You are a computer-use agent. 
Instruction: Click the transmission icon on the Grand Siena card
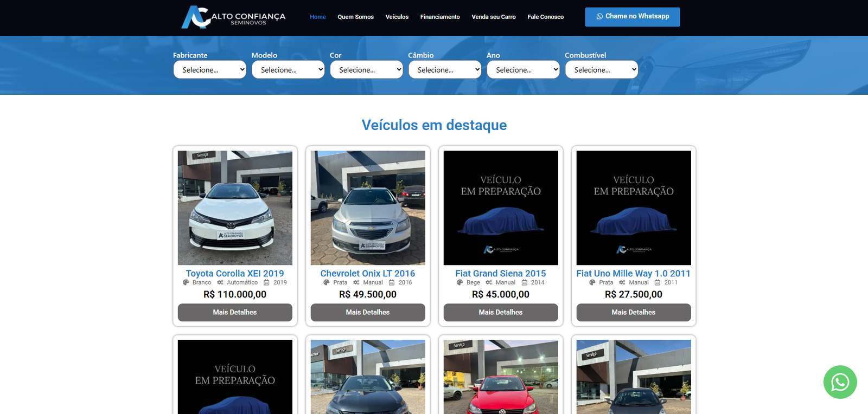point(489,282)
